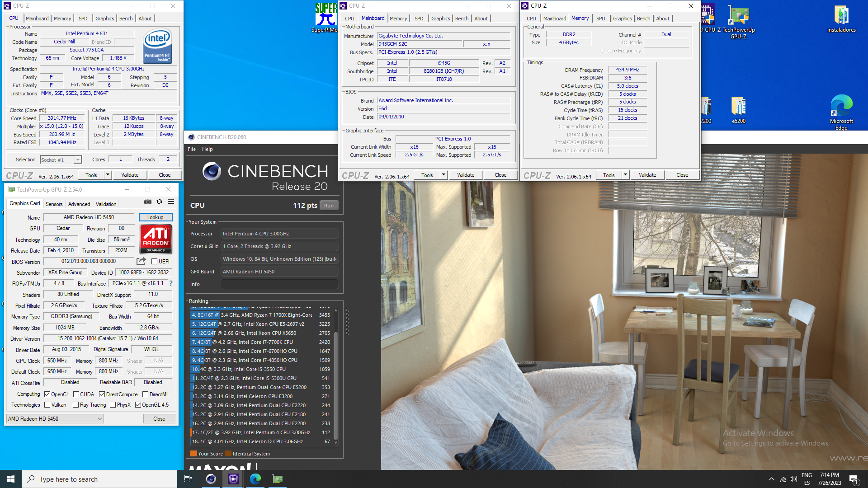Image resolution: width=868 pixels, height=488 pixels.
Task: Toggle the Ray Tracing checkbox
Action: tap(75, 405)
